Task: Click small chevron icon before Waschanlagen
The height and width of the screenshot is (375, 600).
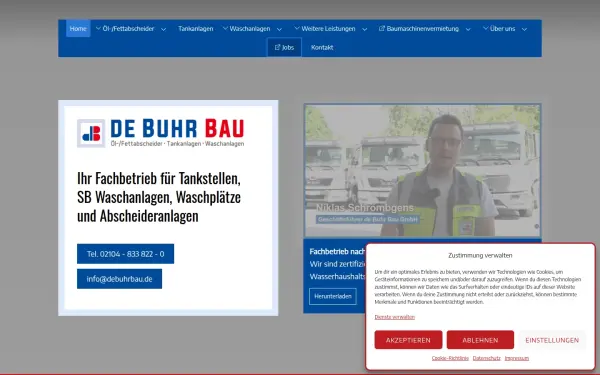Action: click(225, 28)
